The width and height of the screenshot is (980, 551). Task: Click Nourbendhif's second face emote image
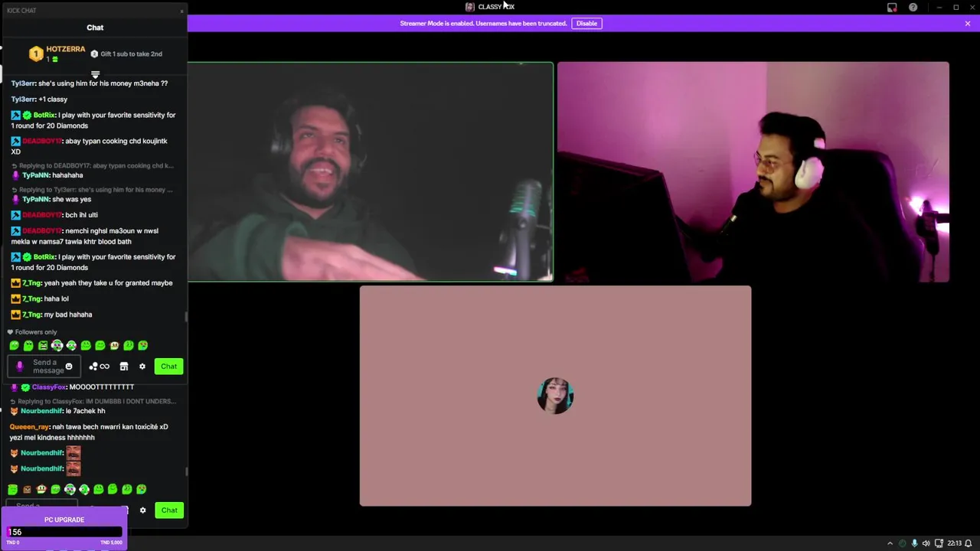coord(73,468)
